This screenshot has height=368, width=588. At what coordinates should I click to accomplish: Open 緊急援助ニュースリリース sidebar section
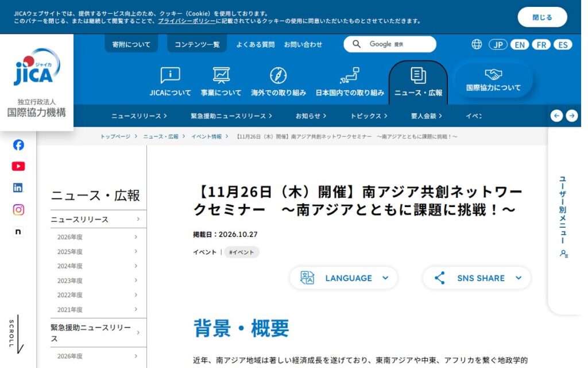click(x=98, y=333)
